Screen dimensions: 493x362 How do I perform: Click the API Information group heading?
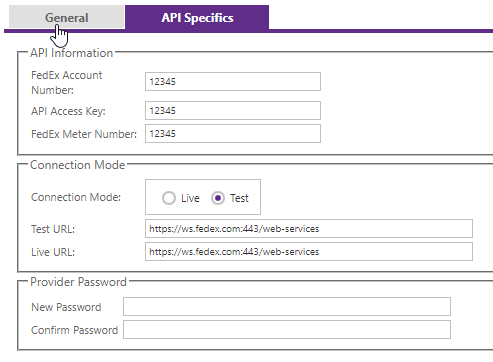pyautogui.click(x=71, y=53)
